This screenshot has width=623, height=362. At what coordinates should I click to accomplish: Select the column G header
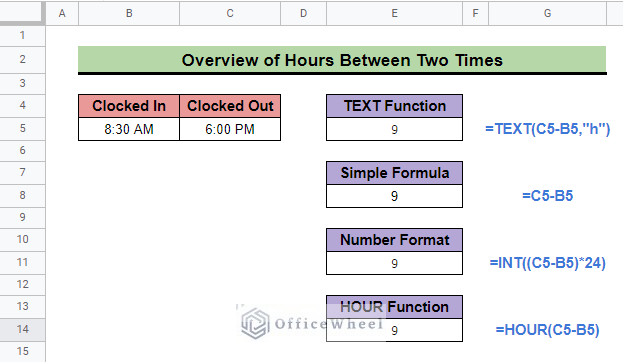click(548, 13)
